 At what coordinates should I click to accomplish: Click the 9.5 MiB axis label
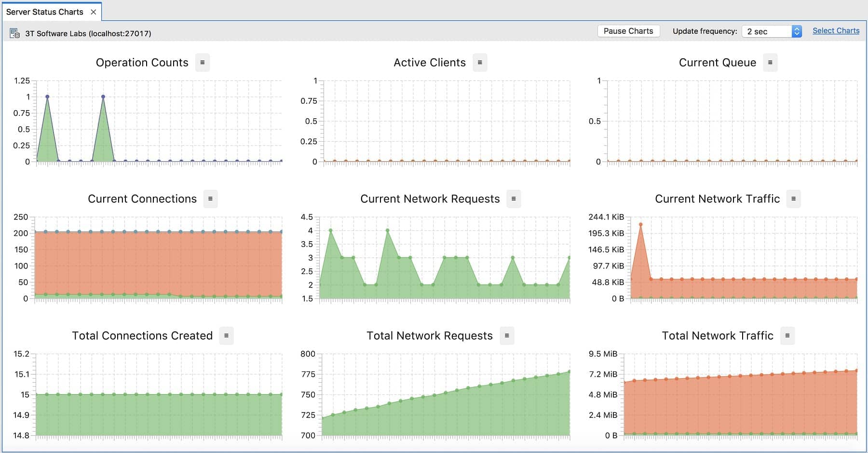603,354
